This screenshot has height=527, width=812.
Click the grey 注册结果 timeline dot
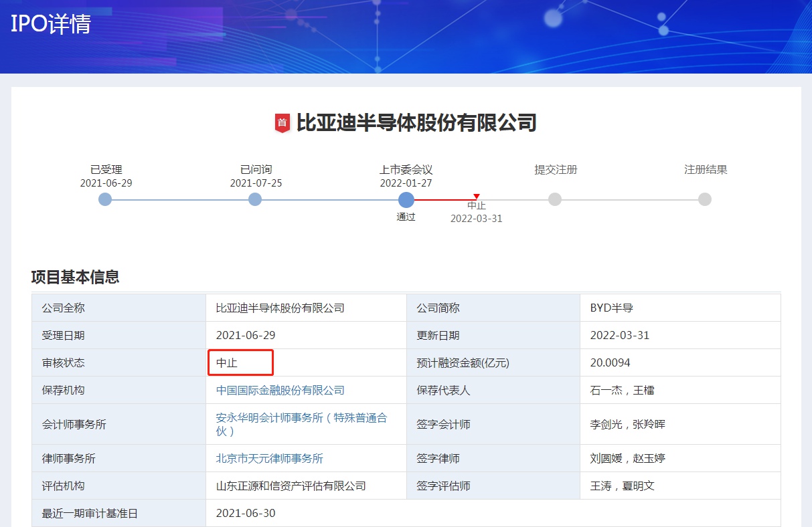704,199
